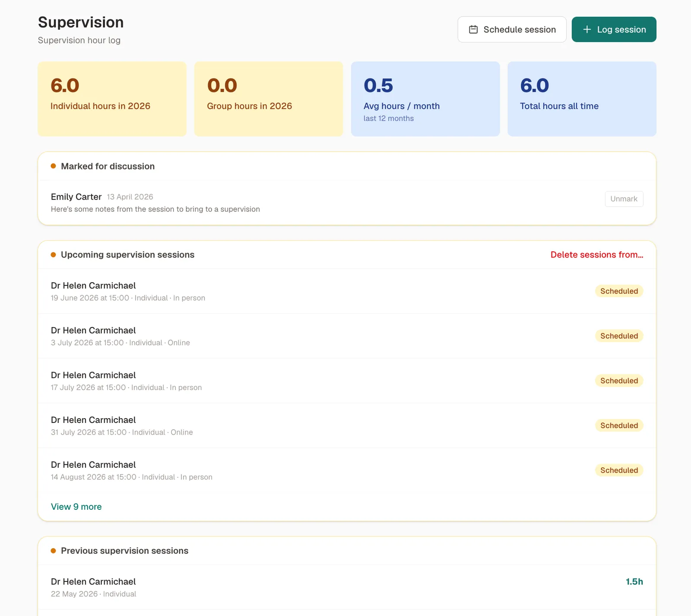Click the Upcoming supervision sessions heading
This screenshot has height=616, width=691.
pyautogui.click(x=127, y=255)
